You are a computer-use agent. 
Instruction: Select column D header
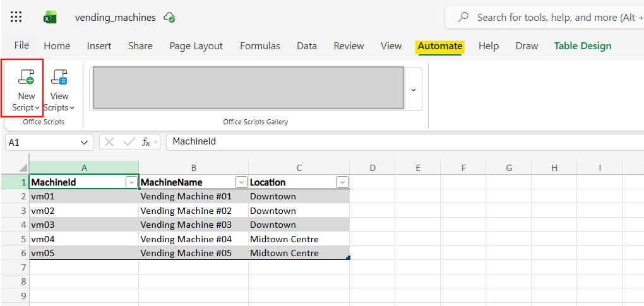[373, 168]
